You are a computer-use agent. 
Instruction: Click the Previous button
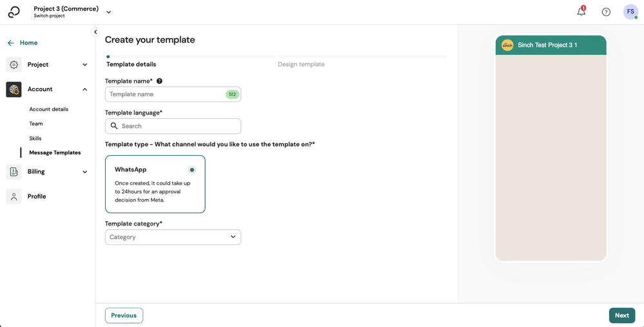pyautogui.click(x=124, y=315)
